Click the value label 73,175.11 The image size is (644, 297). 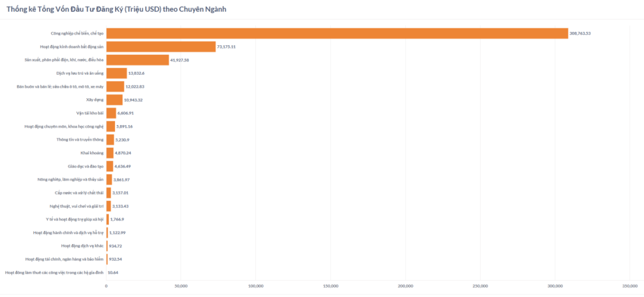pos(226,47)
